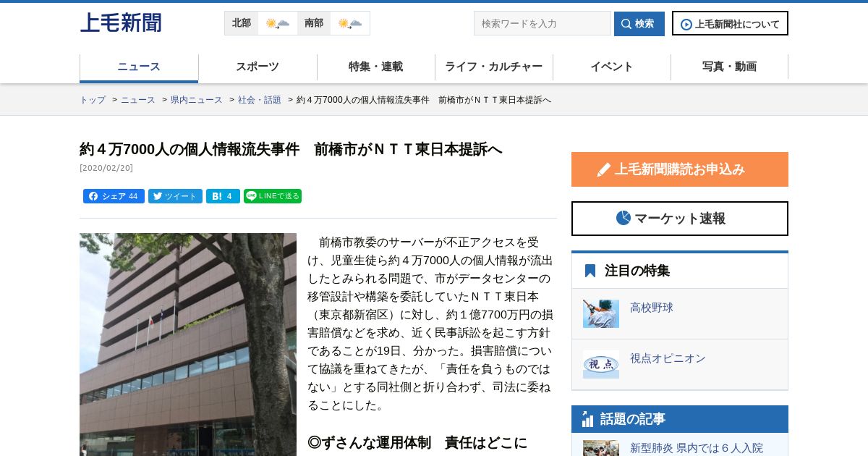Screen dimensions: 868x456
Task: Open the 写真・動画 navigation tab
Action: pyautogui.click(x=730, y=67)
